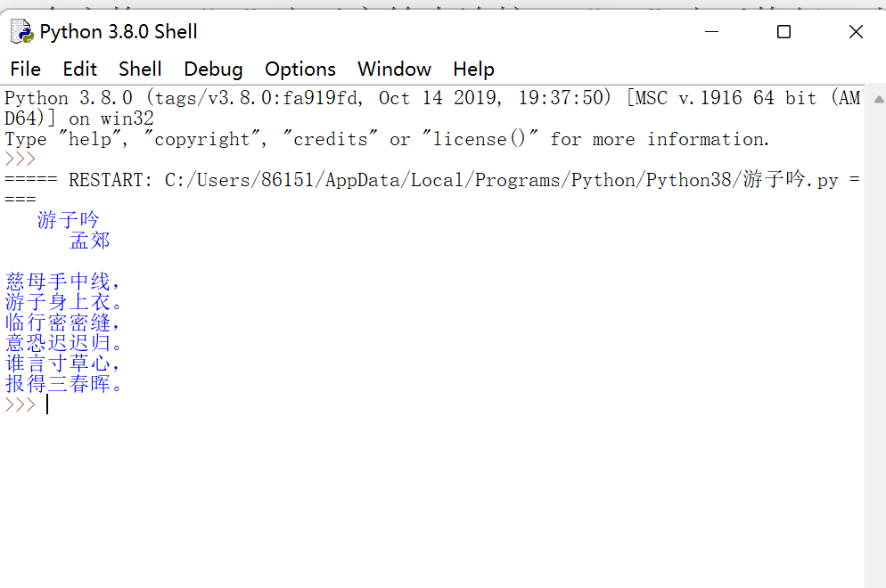886x588 pixels.
Task: Click the line 慈母手中线
Action: [62, 282]
